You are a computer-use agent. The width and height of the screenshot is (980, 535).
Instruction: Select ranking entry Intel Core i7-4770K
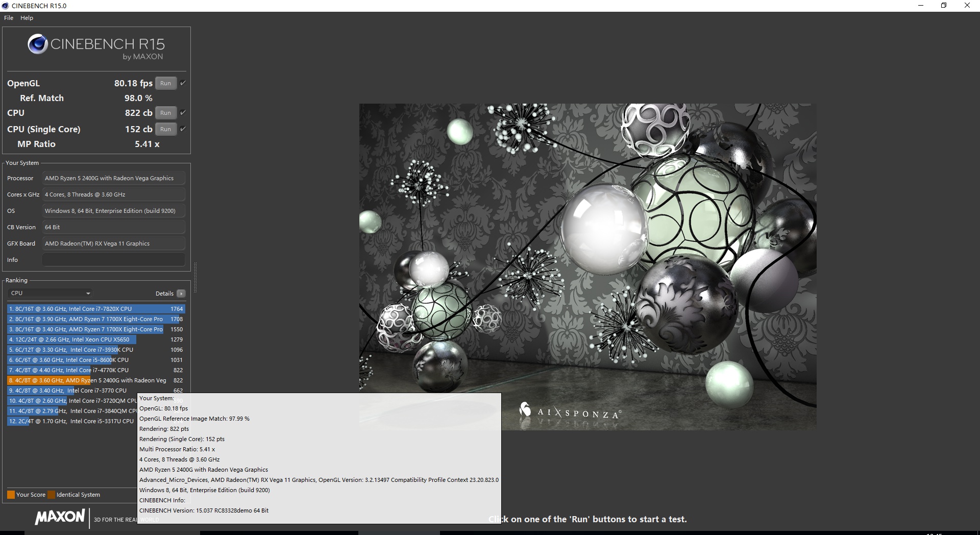[96, 370]
